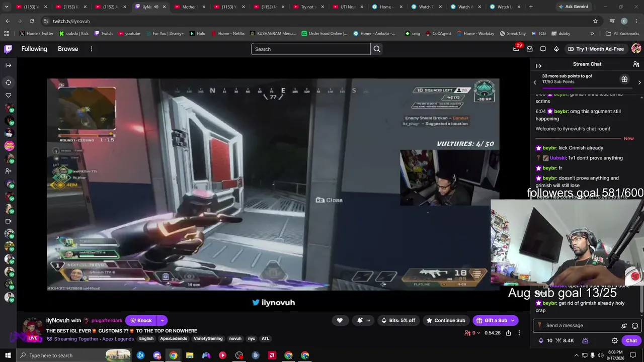Open a new Chrome tab
Image resolution: width=644 pixels, height=362 pixels.
pos(531,7)
